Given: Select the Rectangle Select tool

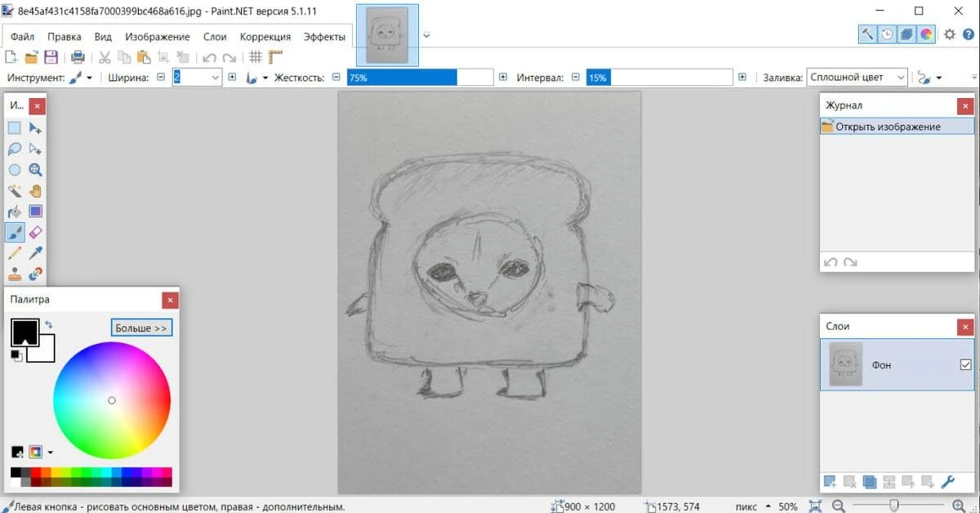Looking at the screenshot, I should coord(15,128).
